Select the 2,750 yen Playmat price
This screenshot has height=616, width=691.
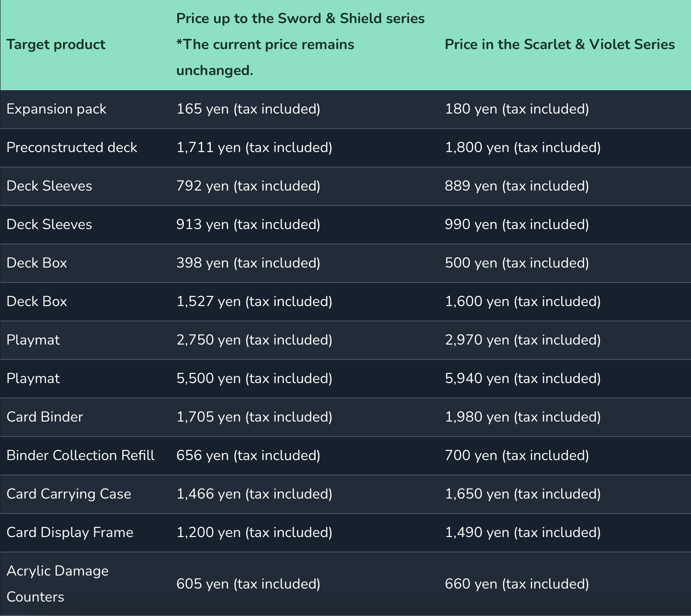[254, 340]
